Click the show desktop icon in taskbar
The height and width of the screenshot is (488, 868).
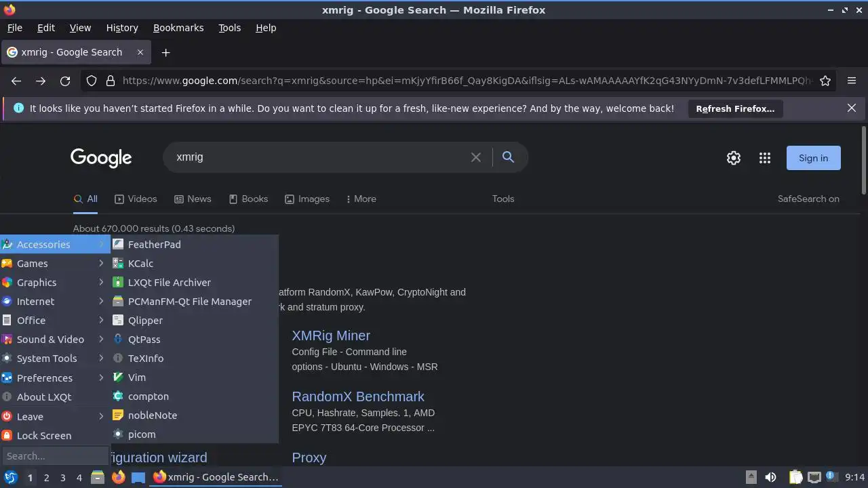point(138,477)
